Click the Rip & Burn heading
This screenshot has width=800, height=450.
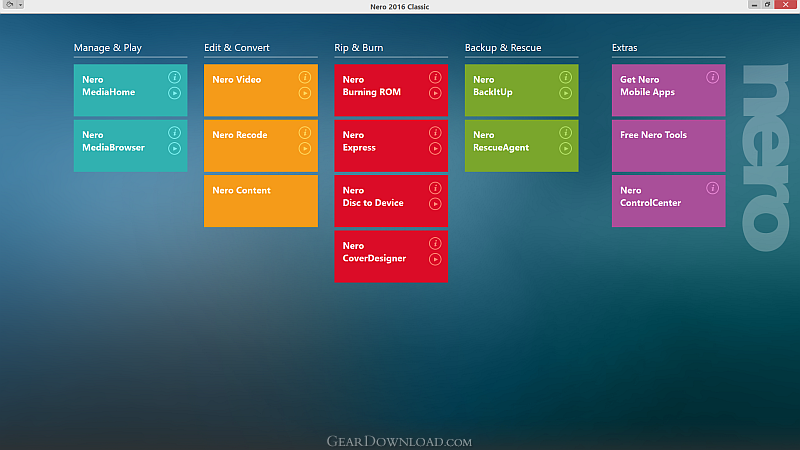click(x=359, y=47)
